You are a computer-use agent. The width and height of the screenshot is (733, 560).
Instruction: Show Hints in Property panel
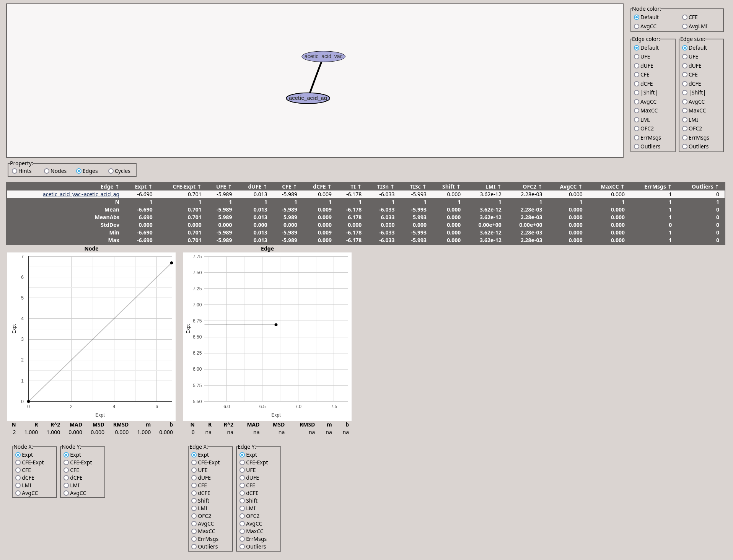pyautogui.click(x=15, y=171)
